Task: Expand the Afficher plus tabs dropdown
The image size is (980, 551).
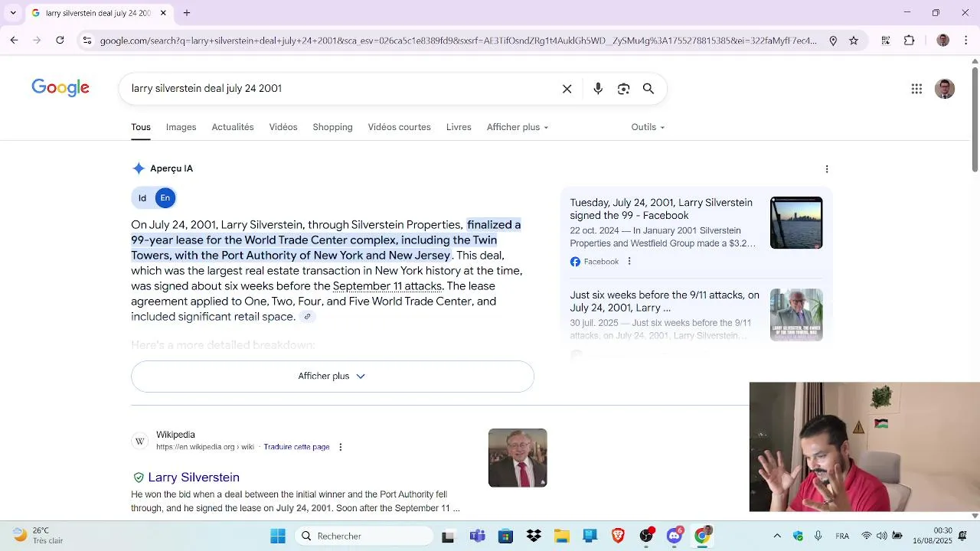Action: pos(518,127)
